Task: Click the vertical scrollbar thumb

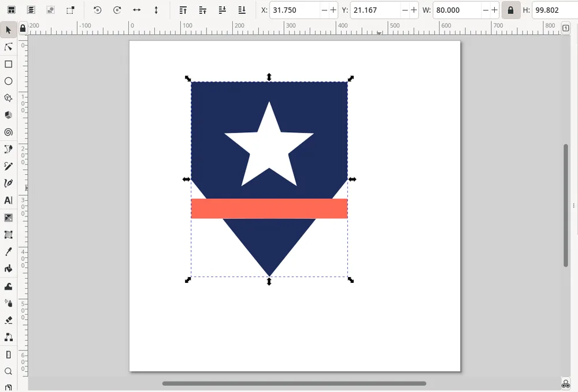Action: click(x=565, y=206)
